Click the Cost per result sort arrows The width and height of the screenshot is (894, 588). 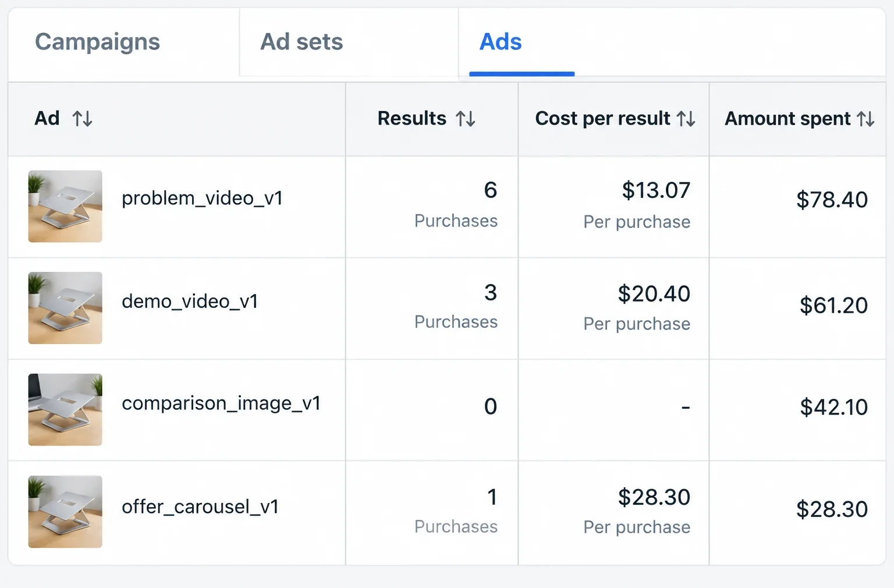[686, 119]
